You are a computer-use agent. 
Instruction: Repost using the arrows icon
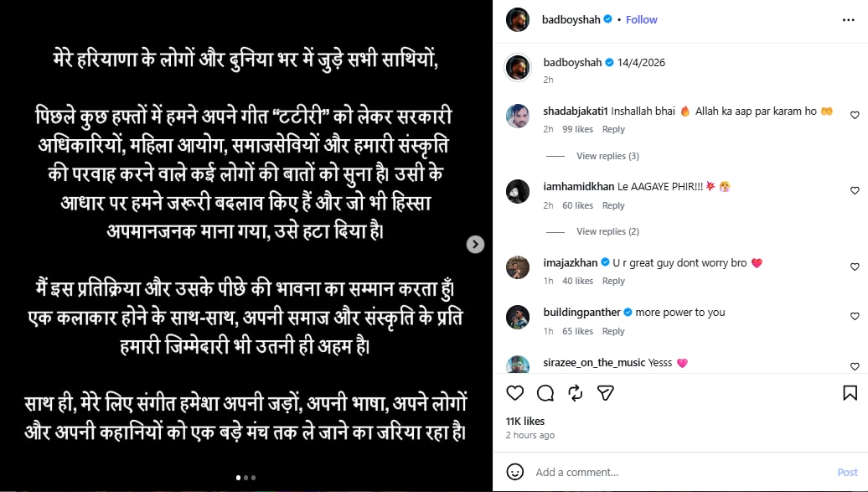point(576,393)
